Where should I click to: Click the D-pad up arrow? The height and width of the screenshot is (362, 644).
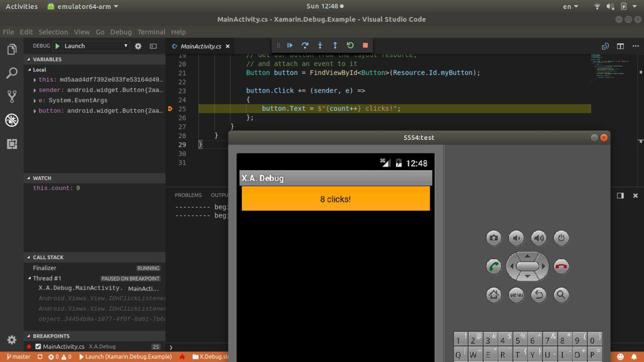click(527, 256)
